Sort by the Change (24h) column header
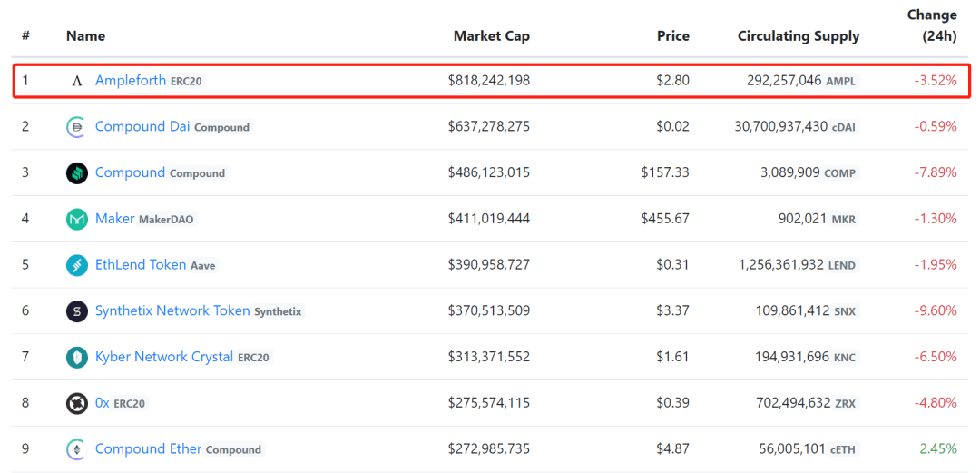The image size is (980, 473). pyautogui.click(x=932, y=25)
